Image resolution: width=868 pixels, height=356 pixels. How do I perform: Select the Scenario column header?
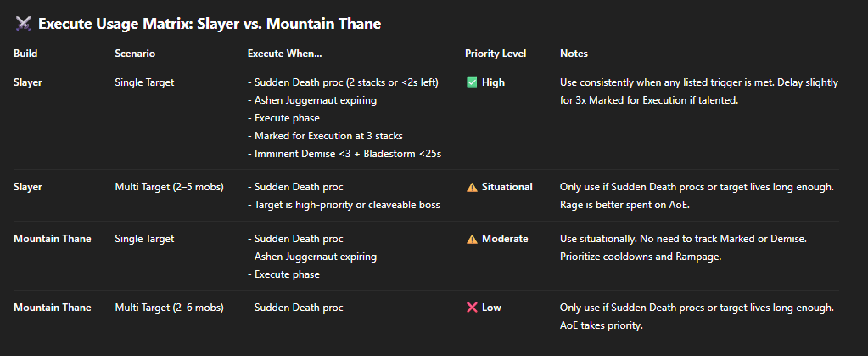tap(135, 54)
